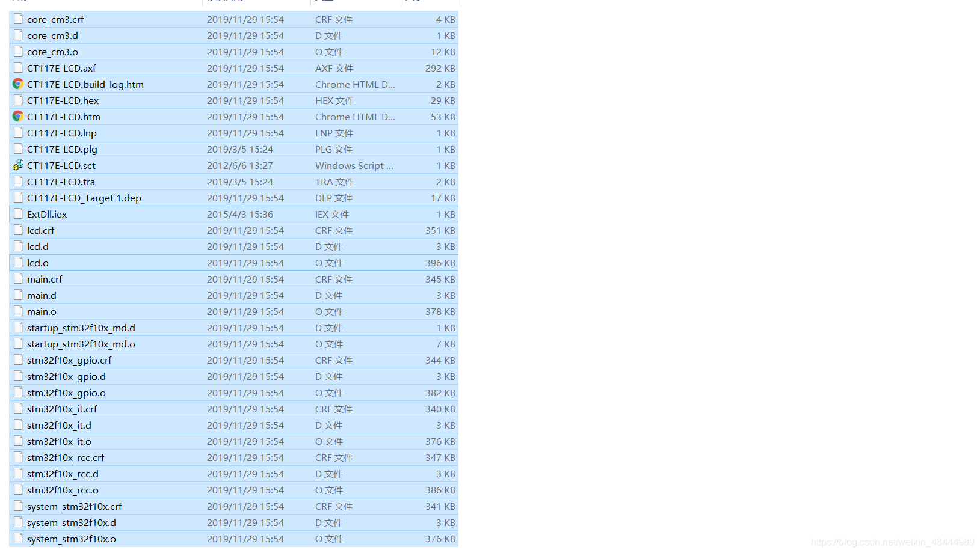
Task: Click the size 396 KB
Action: [x=440, y=263]
